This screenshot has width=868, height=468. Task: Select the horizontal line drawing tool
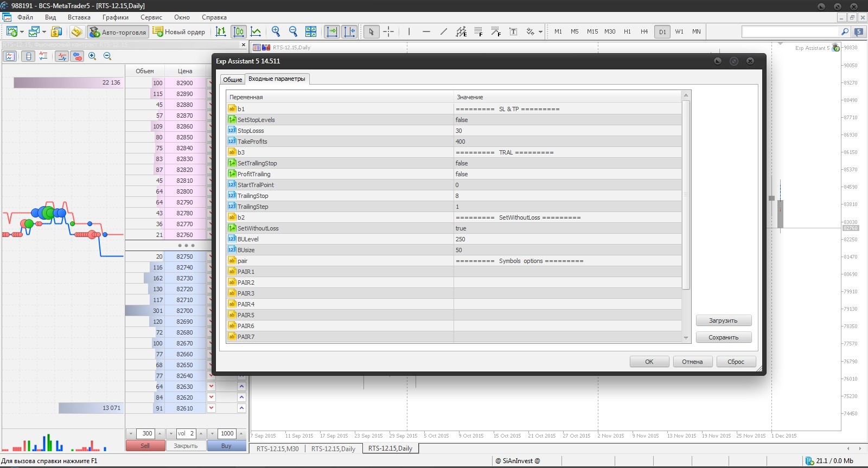coord(426,31)
